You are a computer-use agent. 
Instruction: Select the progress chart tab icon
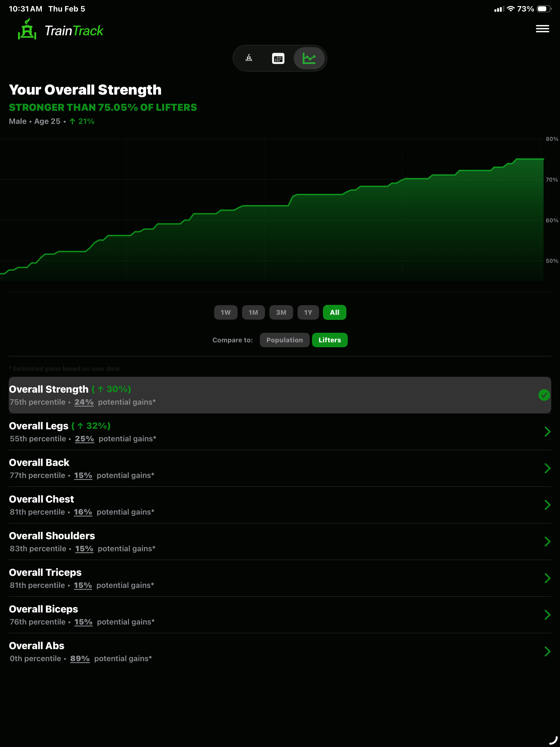309,59
